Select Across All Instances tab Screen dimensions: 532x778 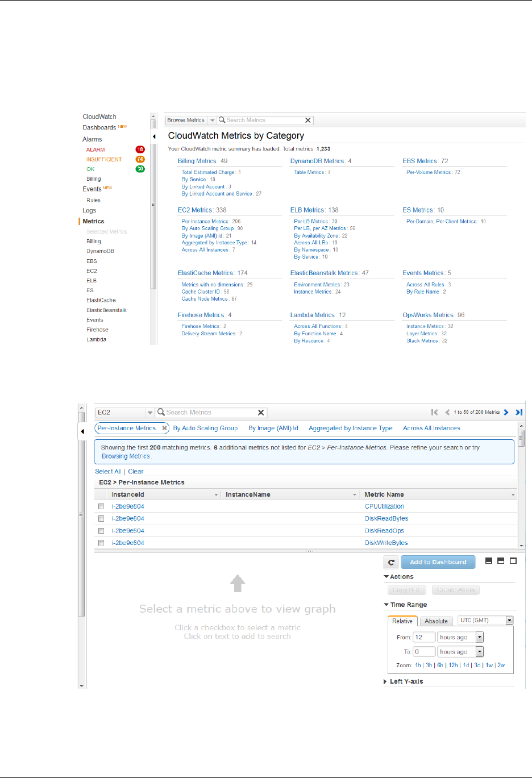click(431, 428)
